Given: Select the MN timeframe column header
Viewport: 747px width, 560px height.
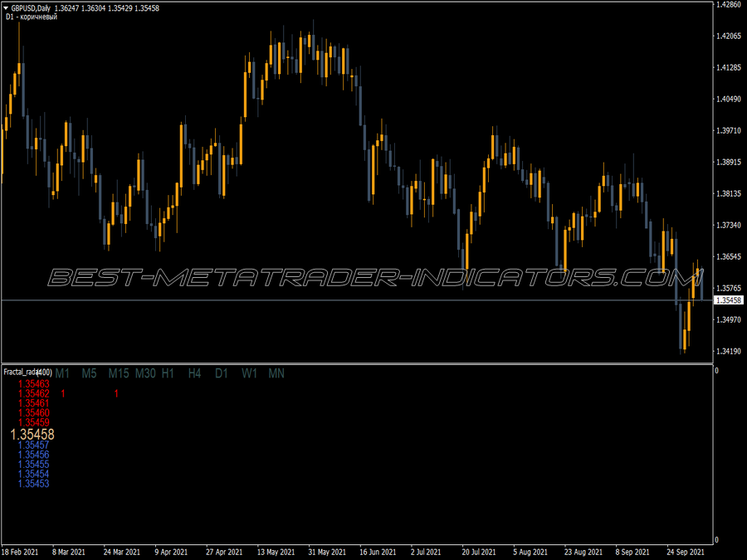Looking at the screenshot, I should pyautogui.click(x=276, y=373).
